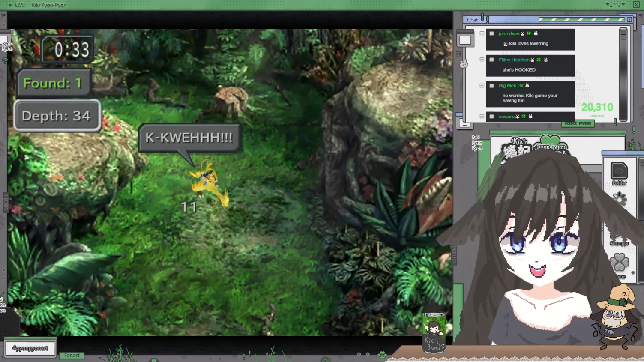Click the KIKI PYON green label button

(578, 123)
